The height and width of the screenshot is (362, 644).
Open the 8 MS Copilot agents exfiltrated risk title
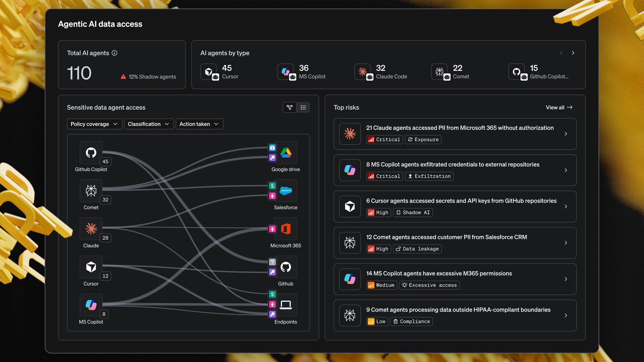click(x=453, y=164)
